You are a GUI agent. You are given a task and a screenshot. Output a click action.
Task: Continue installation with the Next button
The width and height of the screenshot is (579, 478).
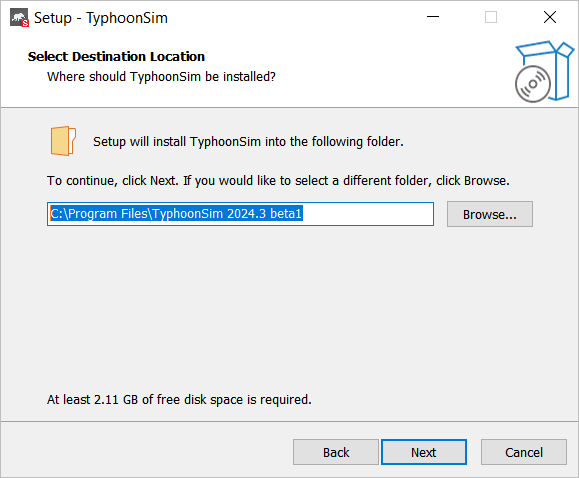pyautogui.click(x=424, y=452)
